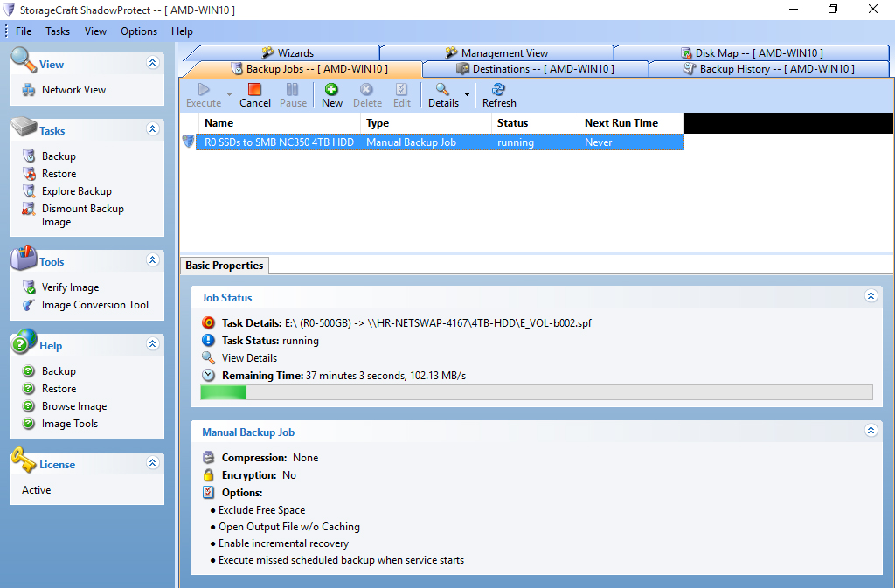
Task: Switch to the Backup History tab
Action: click(x=769, y=69)
